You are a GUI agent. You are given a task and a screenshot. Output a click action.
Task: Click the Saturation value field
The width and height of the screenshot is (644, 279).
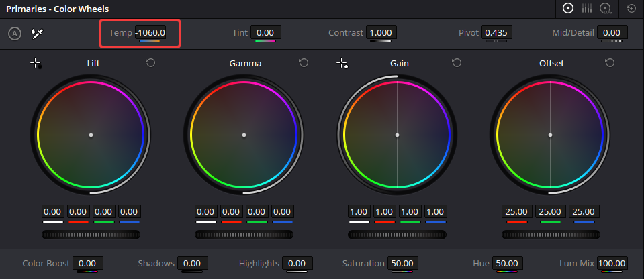[402, 263]
